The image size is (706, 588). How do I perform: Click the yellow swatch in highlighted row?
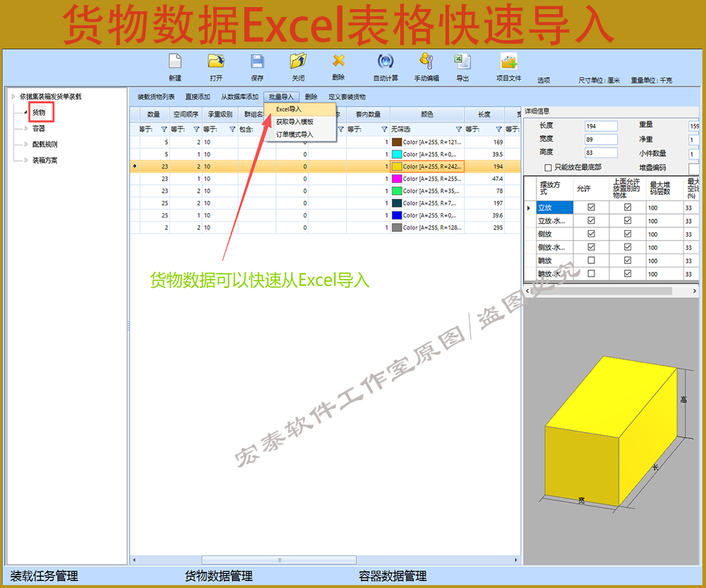397,166
